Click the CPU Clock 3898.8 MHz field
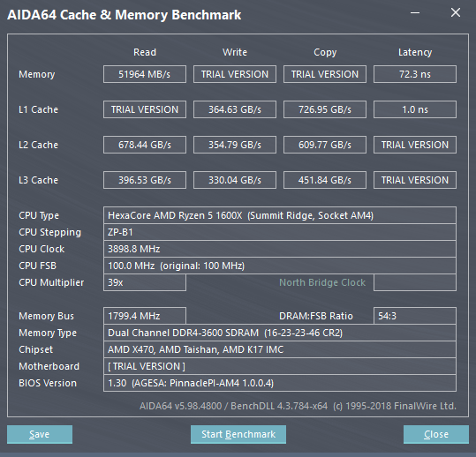The height and width of the screenshot is (457, 476). [280, 249]
